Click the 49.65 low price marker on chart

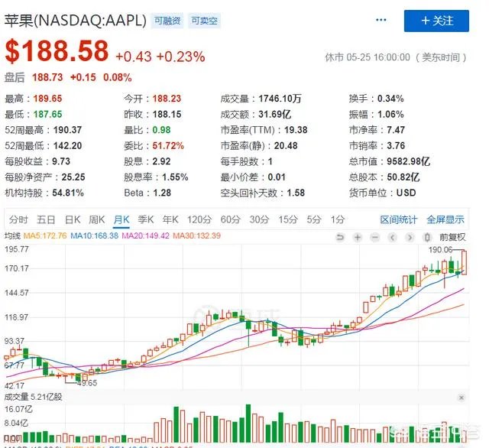click(87, 383)
